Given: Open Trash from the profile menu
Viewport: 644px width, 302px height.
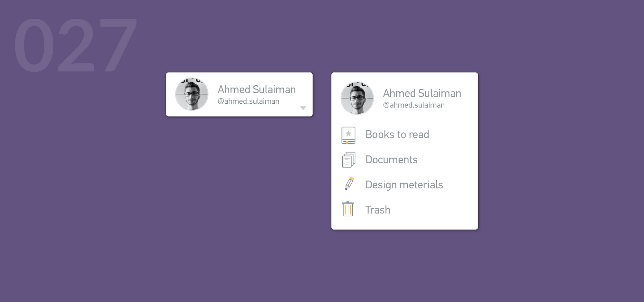Looking at the screenshot, I should 404,210.
